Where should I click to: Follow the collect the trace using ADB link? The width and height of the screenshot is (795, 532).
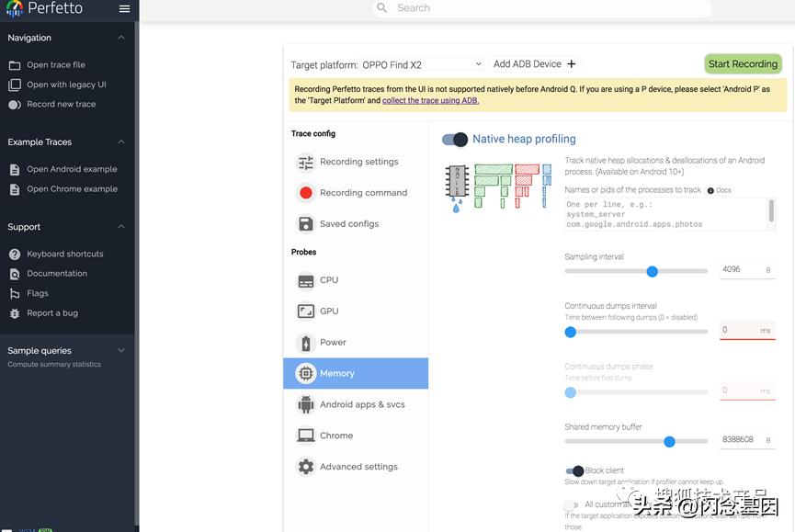coord(430,101)
